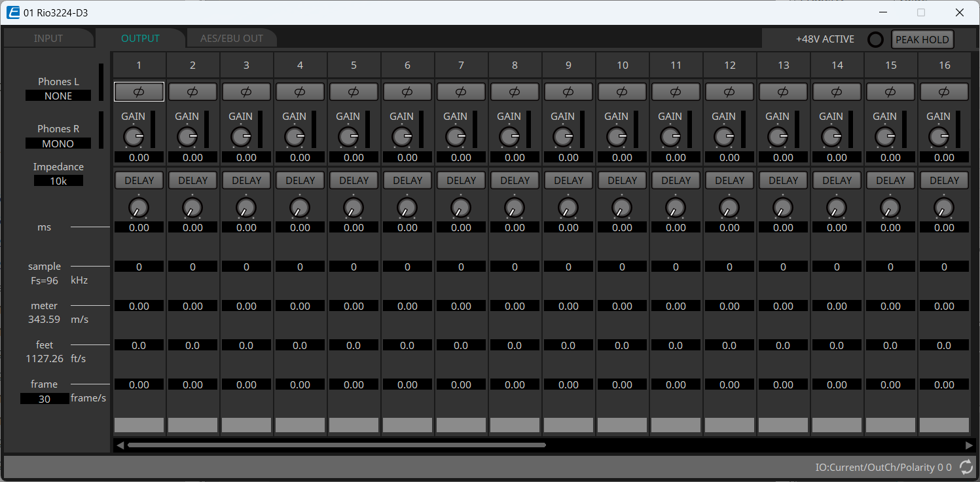980x482 pixels.
Task: Click polarity symbol on channel 16
Action: 944,92
